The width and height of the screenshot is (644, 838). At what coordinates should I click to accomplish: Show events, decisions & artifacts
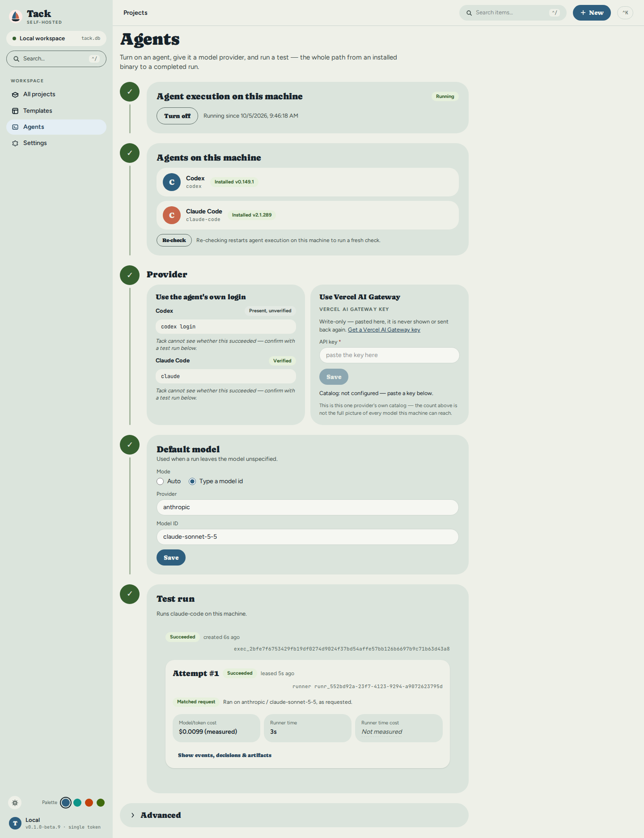click(x=225, y=755)
